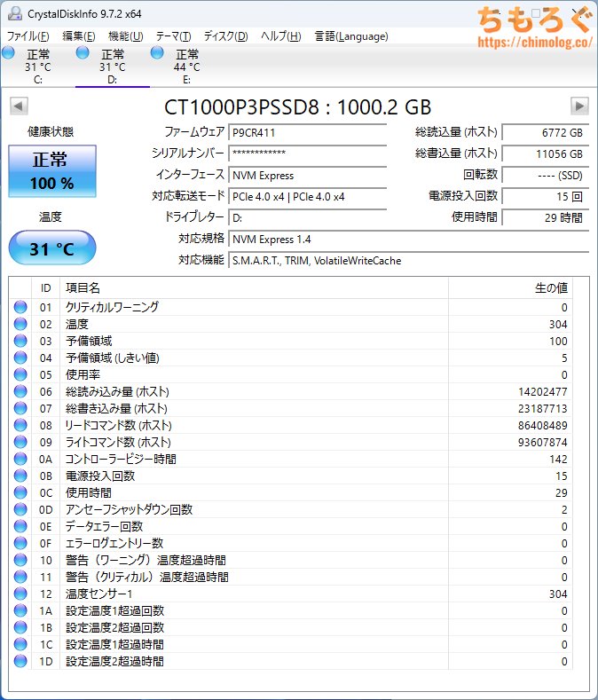This screenshot has width=598, height=700.
Task: Select the コントローラービジー時間 value 142
Action: point(558,460)
